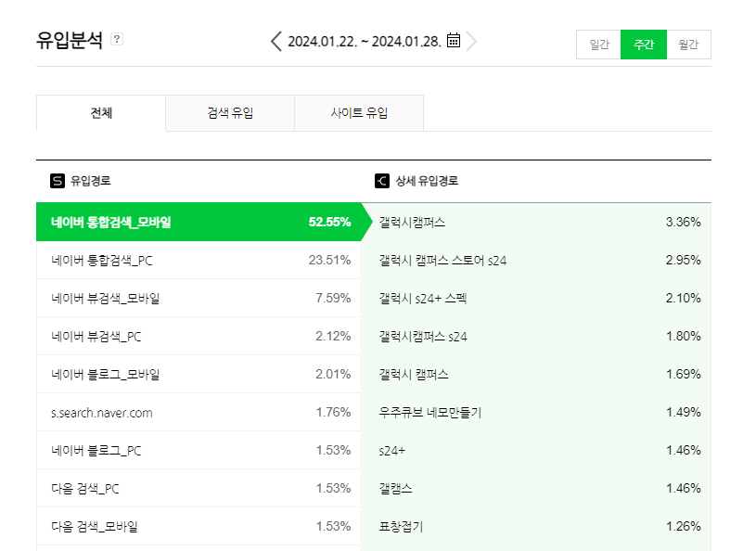Click the s24+ keyword row
The height and width of the screenshot is (551, 756).
click(535, 450)
